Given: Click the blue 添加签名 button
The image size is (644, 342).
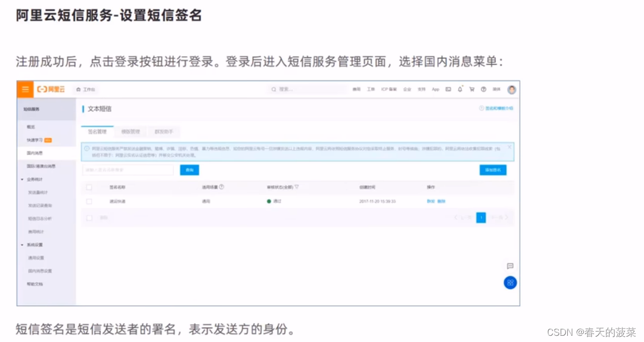Looking at the screenshot, I should (x=493, y=170).
